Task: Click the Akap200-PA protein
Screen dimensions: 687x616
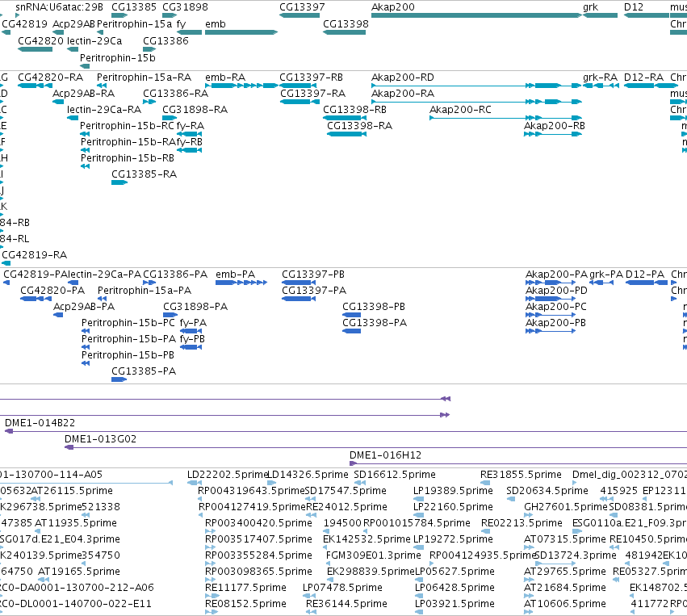Action: [x=551, y=283]
